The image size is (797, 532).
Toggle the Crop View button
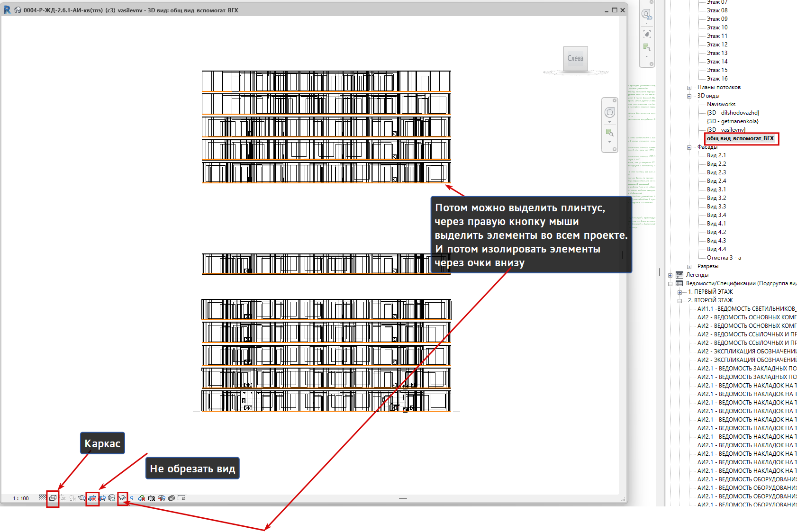(92, 498)
